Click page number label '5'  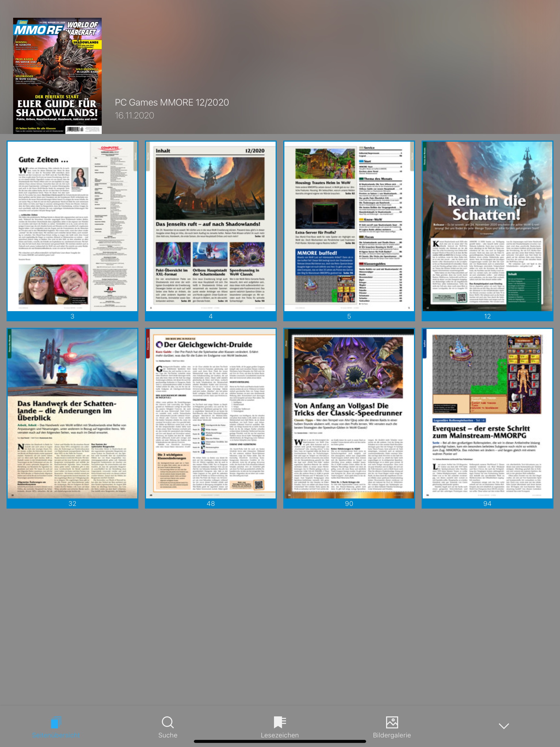[x=349, y=316]
